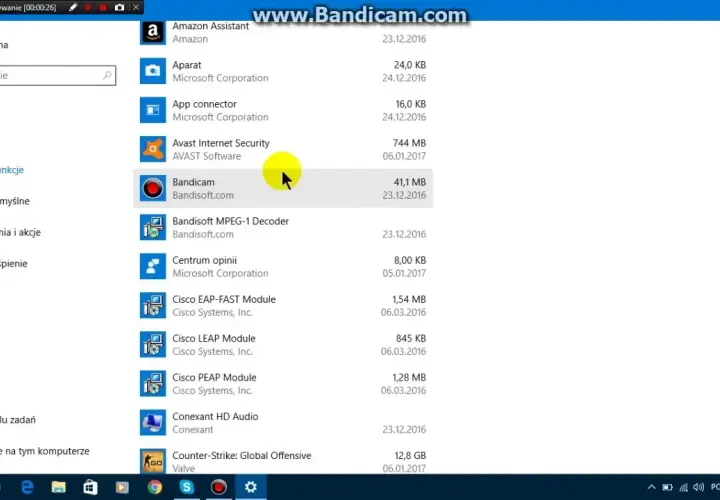The width and height of the screenshot is (720, 500).
Task: Open Microsoft Edge from the taskbar
Action: coord(27,487)
